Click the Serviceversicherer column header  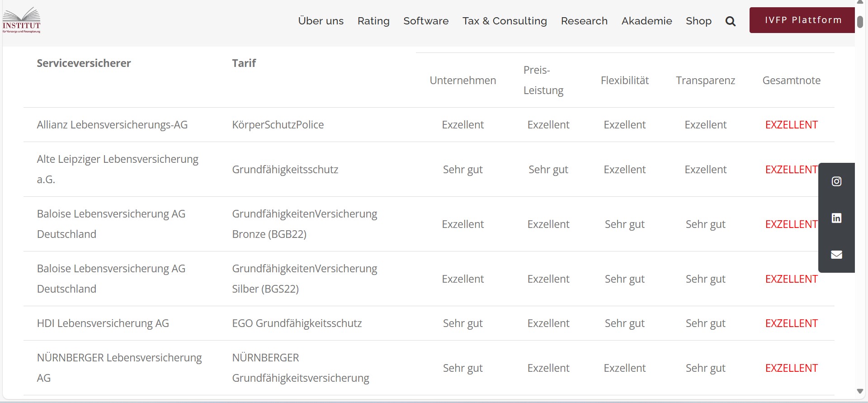click(84, 63)
